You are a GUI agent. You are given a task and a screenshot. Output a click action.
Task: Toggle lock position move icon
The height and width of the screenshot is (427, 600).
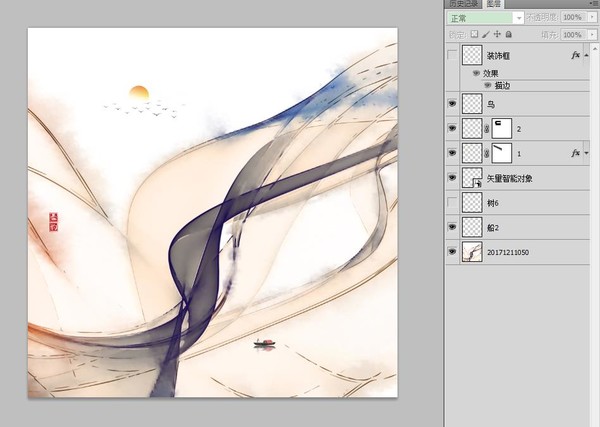pyautogui.click(x=497, y=34)
